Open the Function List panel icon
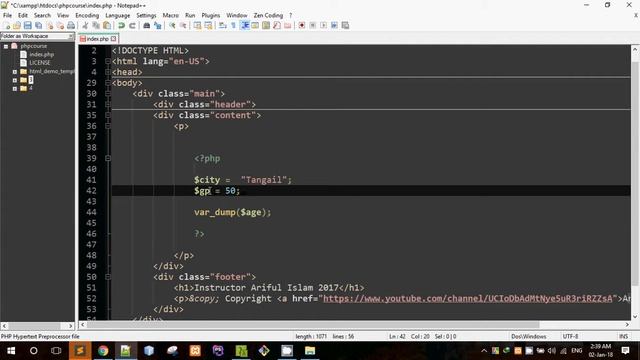 277,25
